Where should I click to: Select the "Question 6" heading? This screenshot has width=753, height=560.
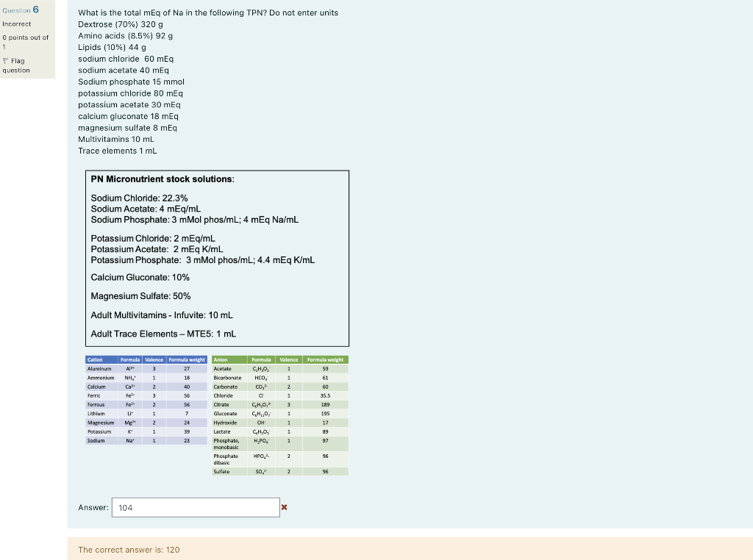pos(21,10)
